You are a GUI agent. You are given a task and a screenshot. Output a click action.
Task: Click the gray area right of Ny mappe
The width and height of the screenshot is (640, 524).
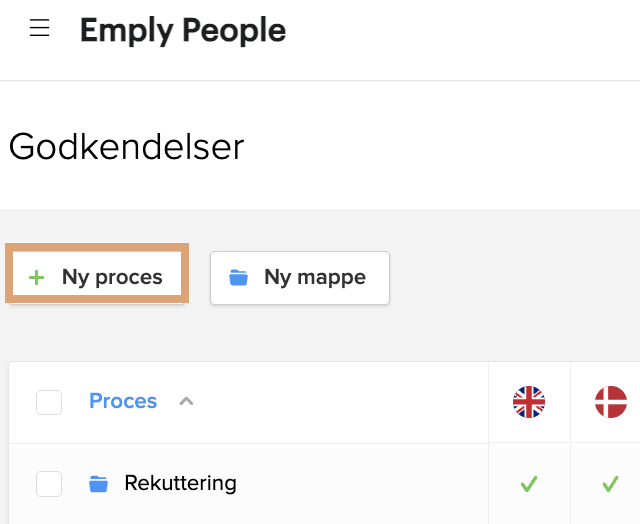click(514, 278)
